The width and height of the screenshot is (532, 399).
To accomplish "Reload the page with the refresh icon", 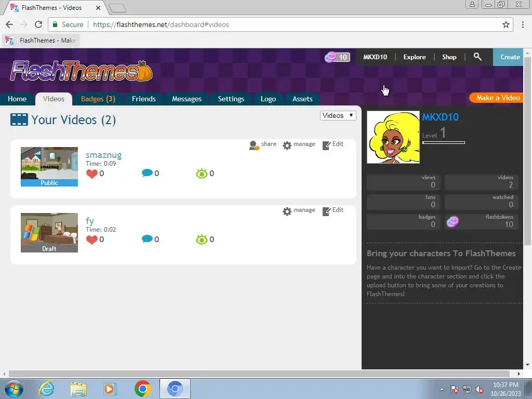I will click(x=38, y=24).
